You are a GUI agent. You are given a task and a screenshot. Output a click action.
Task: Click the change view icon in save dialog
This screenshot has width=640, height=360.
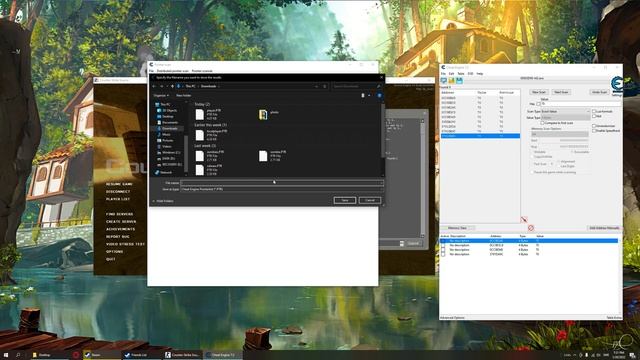point(363,96)
